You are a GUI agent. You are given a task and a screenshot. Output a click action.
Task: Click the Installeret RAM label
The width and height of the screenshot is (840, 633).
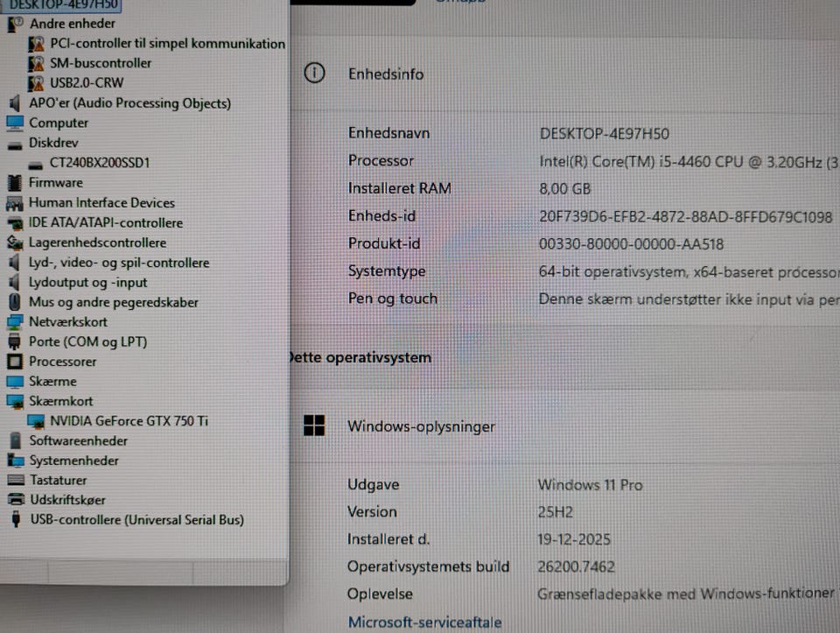[x=400, y=188]
